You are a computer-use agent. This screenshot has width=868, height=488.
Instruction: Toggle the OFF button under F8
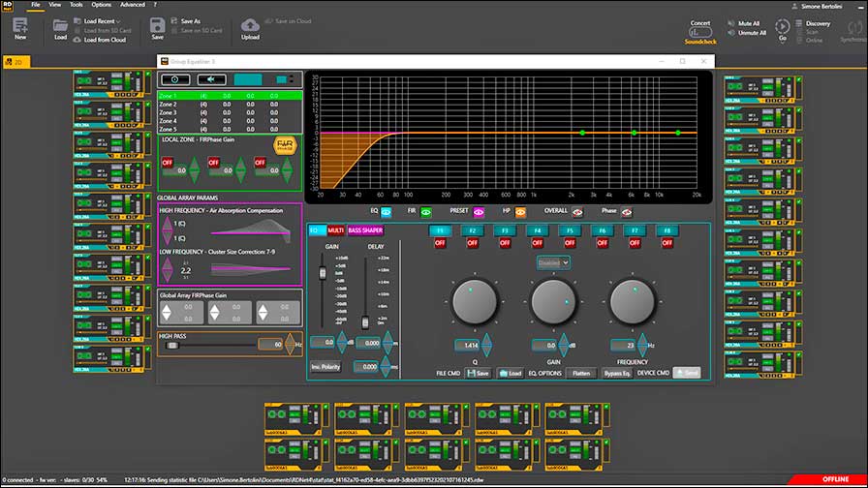point(667,243)
